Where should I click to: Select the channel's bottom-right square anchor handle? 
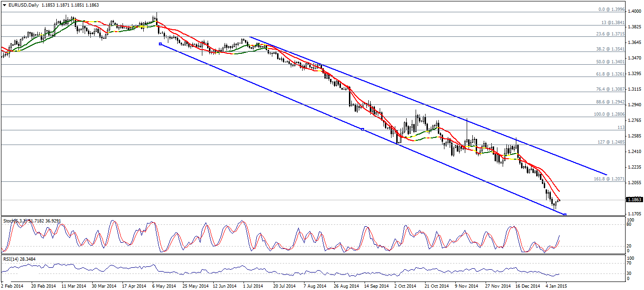coord(565,215)
